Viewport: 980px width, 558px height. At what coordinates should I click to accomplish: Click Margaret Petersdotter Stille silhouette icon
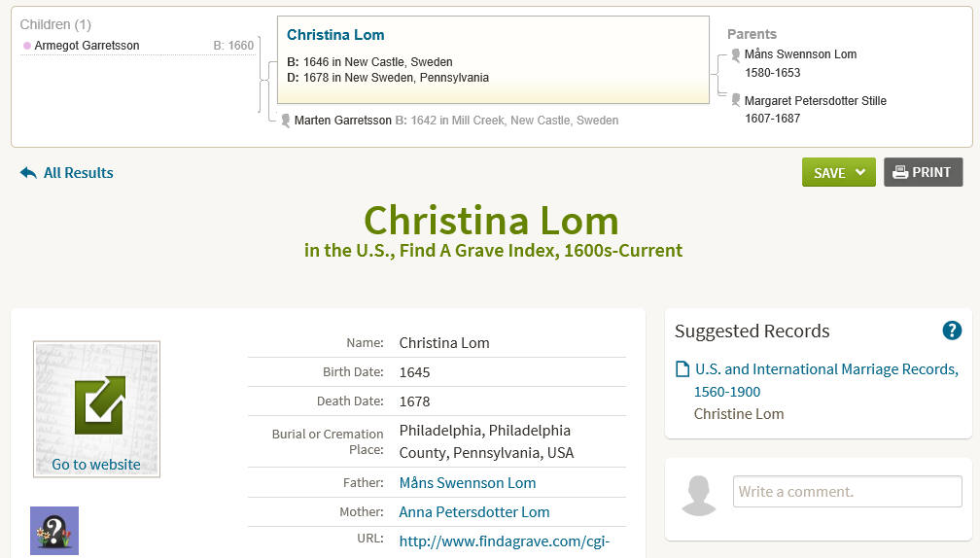[x=736, y=100]
